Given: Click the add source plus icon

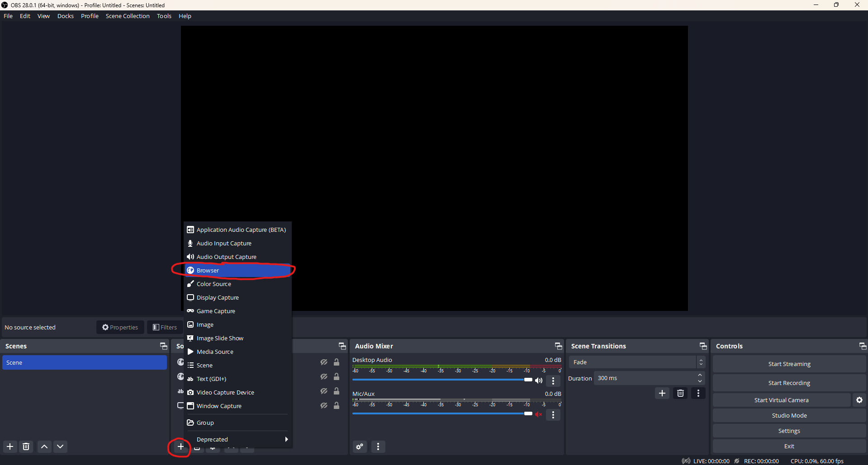Looking at the screenshot, I should [x=180, y=446].
